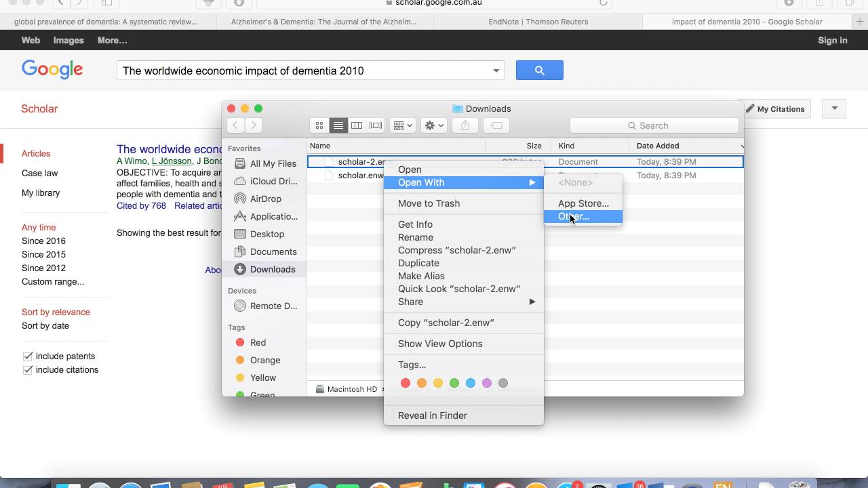This screenshot has width=868, height=488.
Task: Apply red tag color in context menu
Action: (x=406, y=383)
